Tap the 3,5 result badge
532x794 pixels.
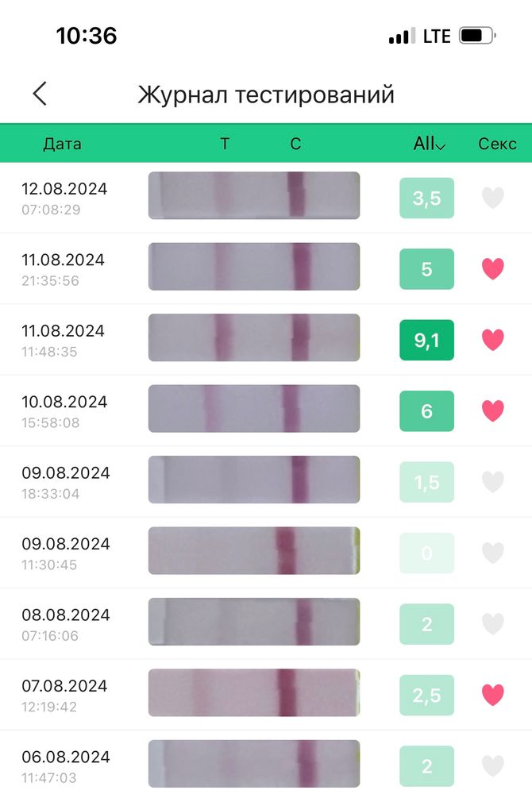[426, 198]
